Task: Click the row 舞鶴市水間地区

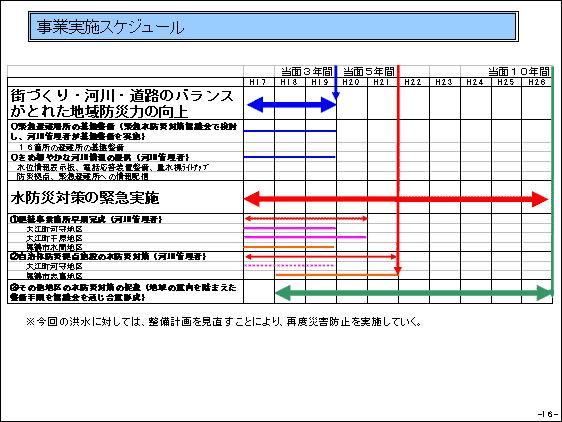Action: click(x=54, y=247)
